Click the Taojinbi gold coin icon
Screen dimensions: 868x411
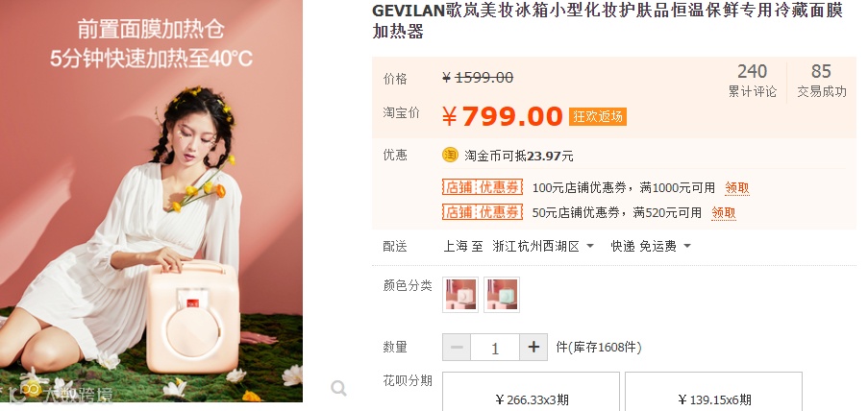pyautogui.click(x=450, y=155)
